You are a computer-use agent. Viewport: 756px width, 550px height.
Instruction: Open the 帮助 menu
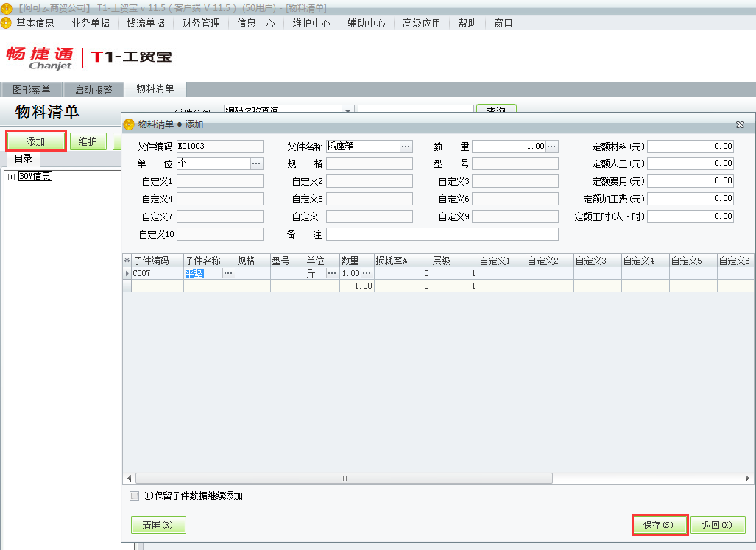point(466,23)
